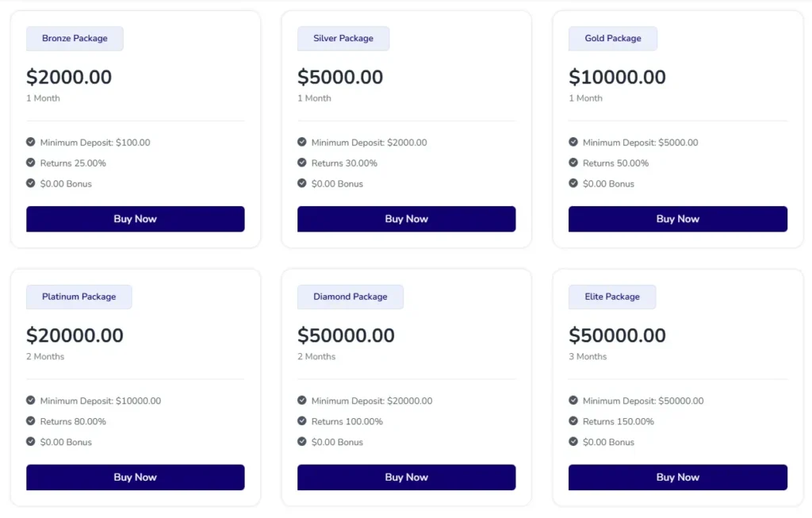This screenshot has width=812, height=518.
Task: Click check icon beside Elite Returns 150.00%
Action: point(573,421)
